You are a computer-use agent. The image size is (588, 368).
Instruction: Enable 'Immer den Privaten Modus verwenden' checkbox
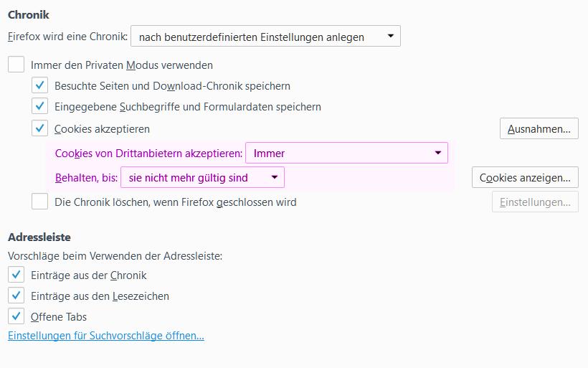coord(16,65)
